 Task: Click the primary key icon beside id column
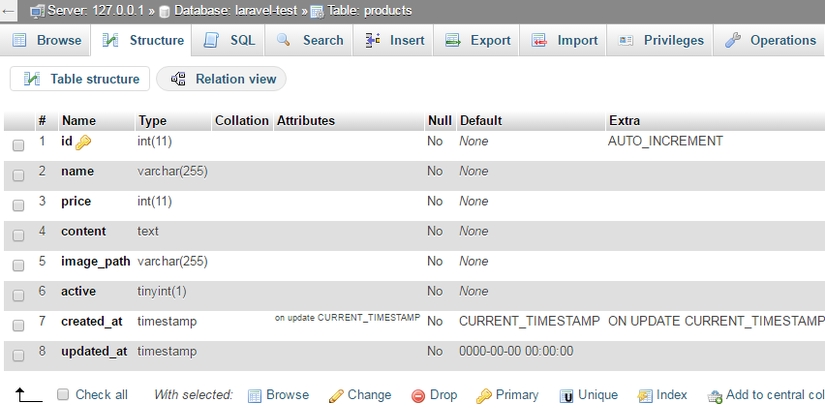pyautogui.click(x=83, y=142)
